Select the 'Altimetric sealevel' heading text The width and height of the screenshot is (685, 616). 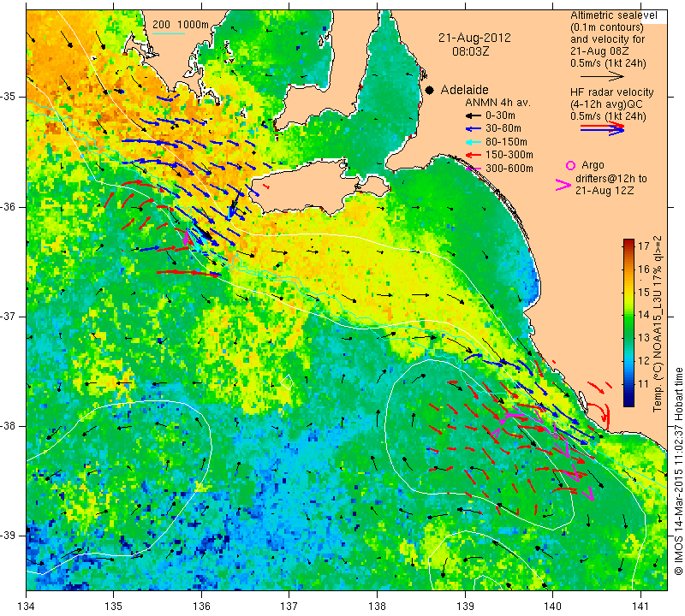click(614, 15)
